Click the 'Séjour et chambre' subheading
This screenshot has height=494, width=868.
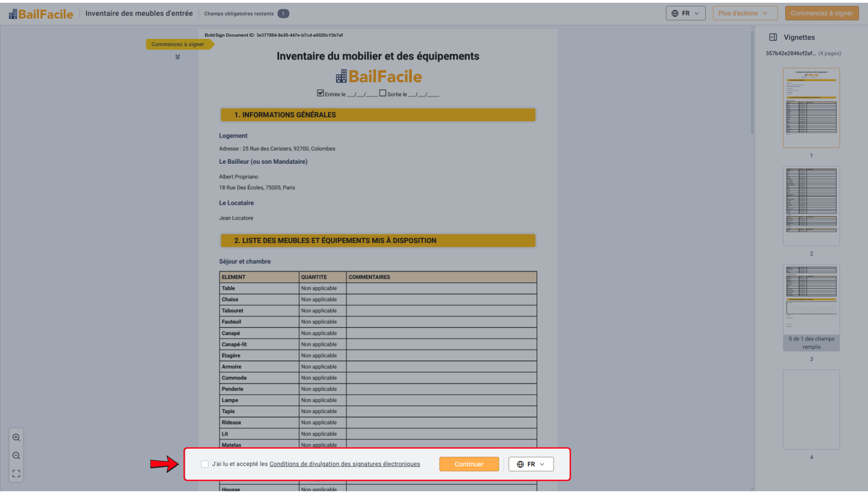pos(245,262)
